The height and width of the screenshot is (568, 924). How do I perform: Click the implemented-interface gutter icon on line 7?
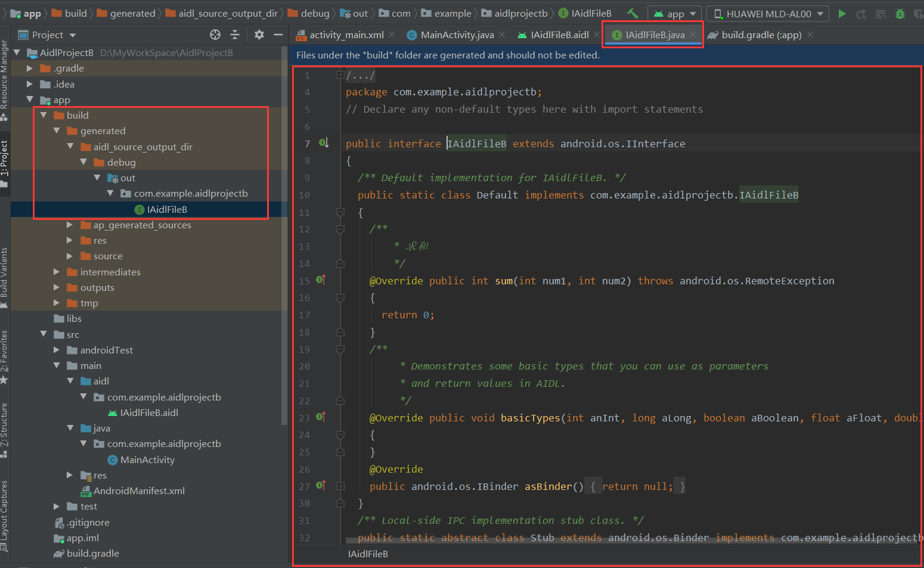324,143
